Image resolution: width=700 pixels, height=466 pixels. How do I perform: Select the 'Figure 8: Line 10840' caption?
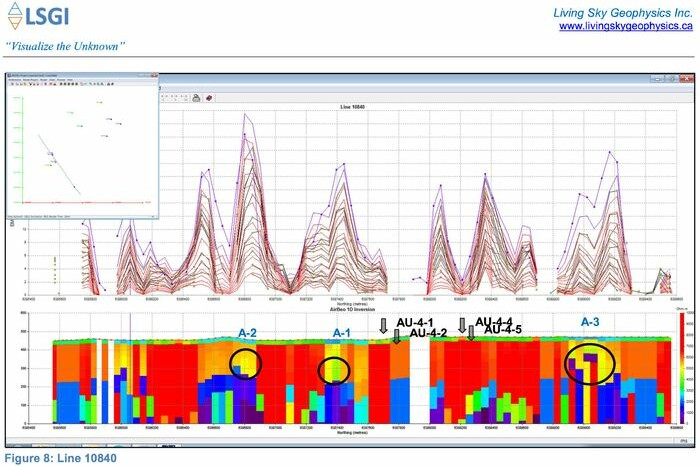61,458
